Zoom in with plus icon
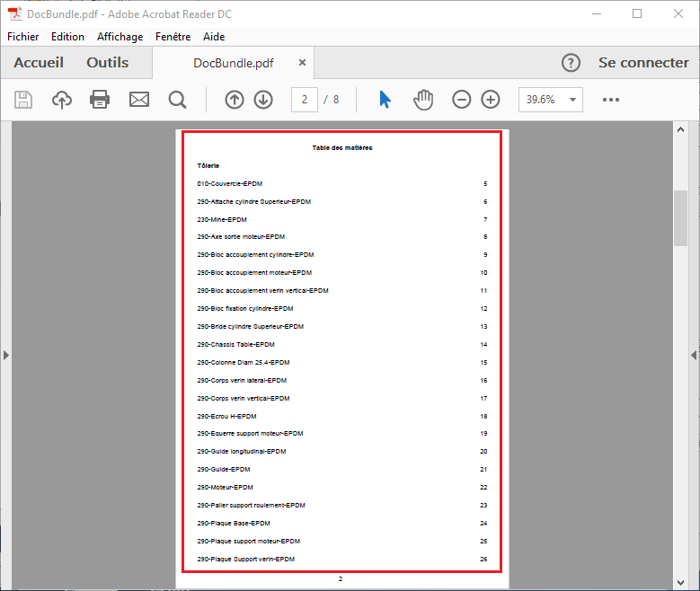The image size is (700, 591). pyautogui.click(x=491, y=100)
